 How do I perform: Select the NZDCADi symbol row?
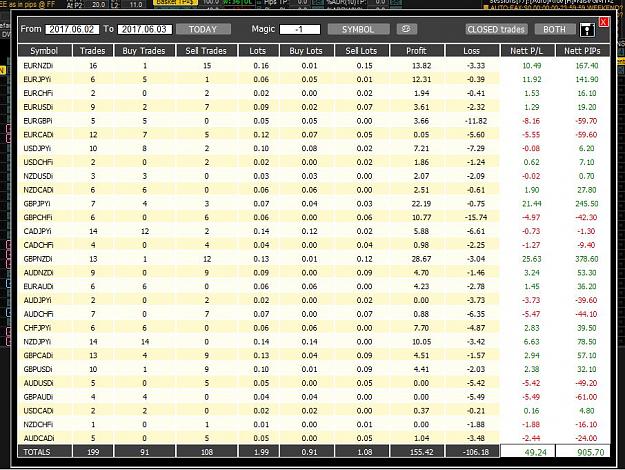(x=314, y=190)
